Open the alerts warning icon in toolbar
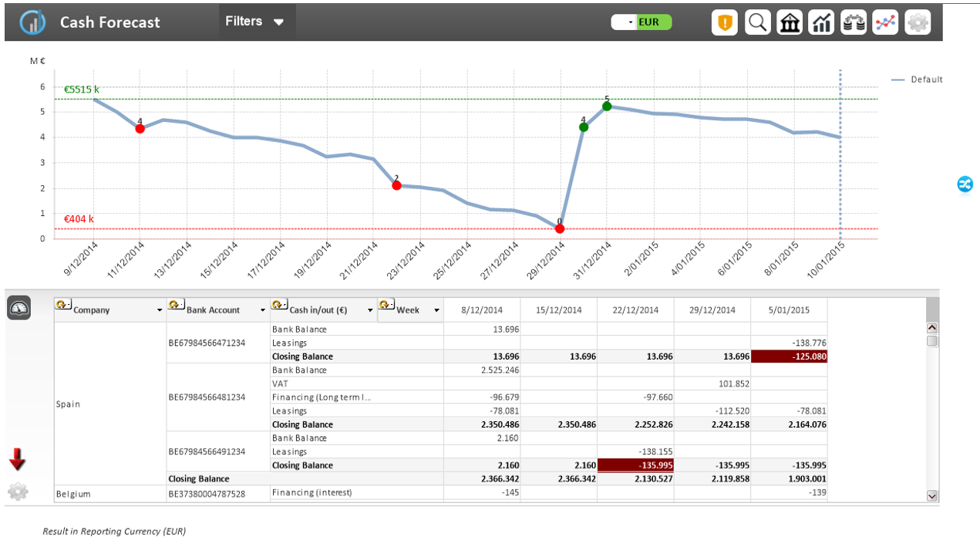 [724, 22]
